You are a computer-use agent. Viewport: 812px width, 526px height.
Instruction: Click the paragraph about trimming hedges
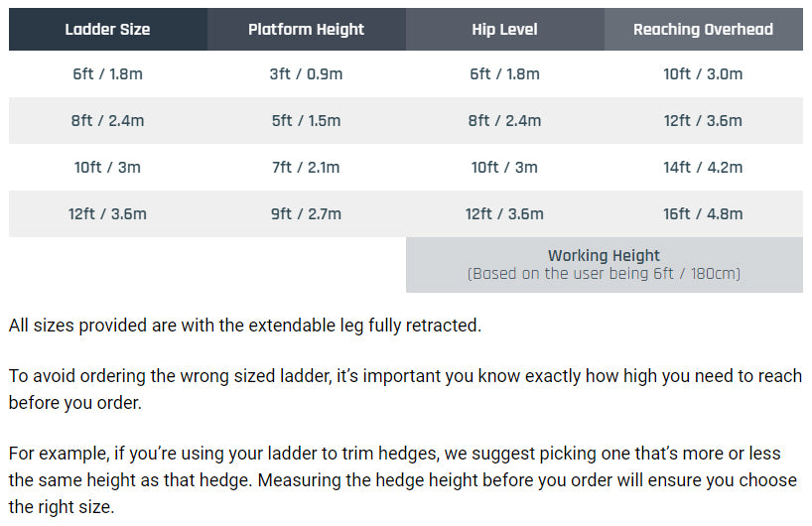[x=403, y=480]
